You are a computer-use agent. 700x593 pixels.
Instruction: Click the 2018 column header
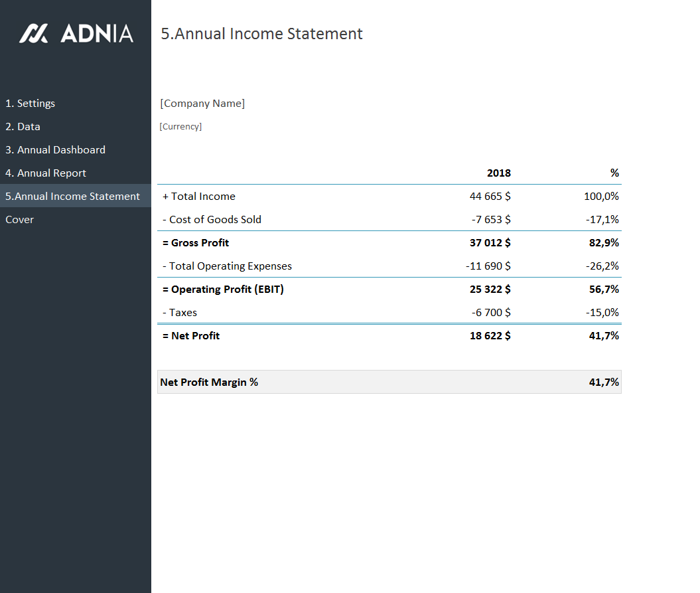pos(498,173)
